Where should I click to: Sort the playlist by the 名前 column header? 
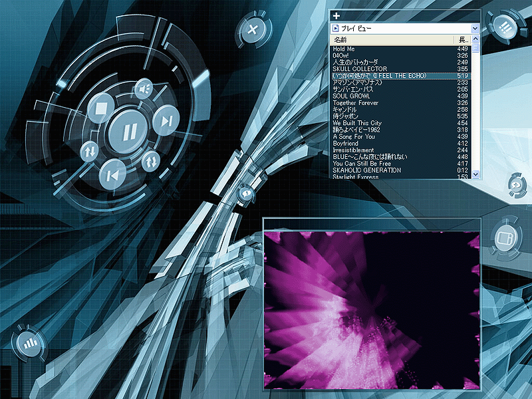392,40
